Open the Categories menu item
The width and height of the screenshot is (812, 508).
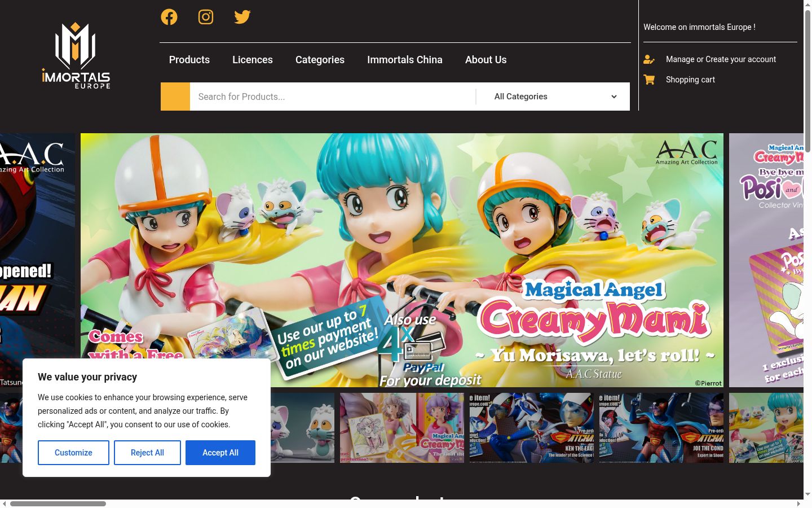(x=320, y=60)
